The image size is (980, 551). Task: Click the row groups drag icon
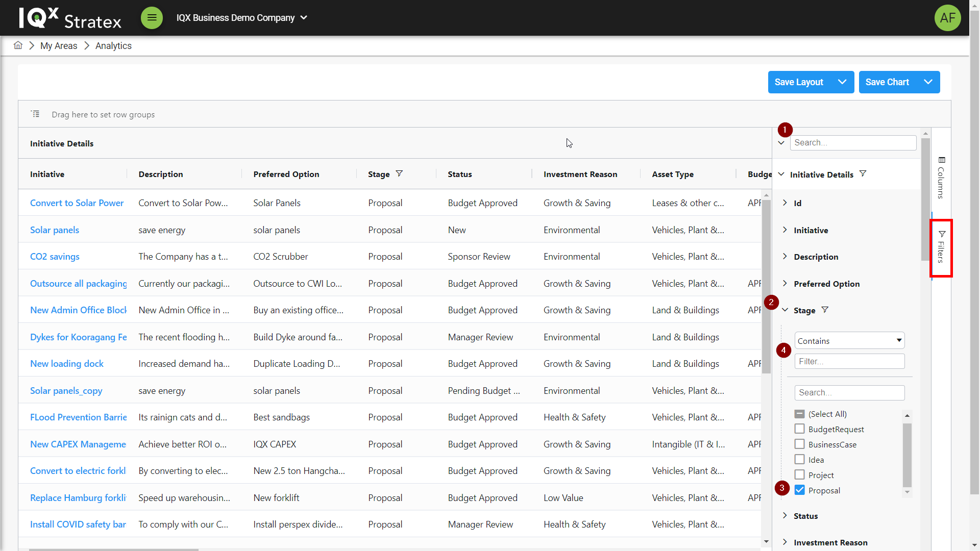pos(35,114)
